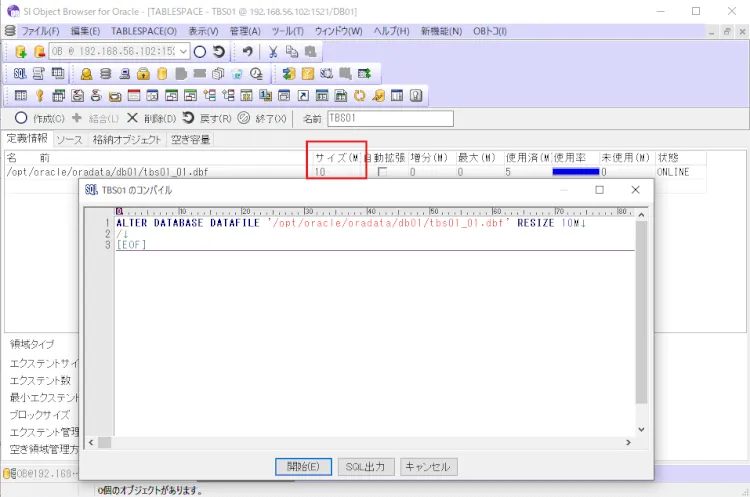
Task: Click scroll-down arrow of the SQL editor
Action: 641,430
